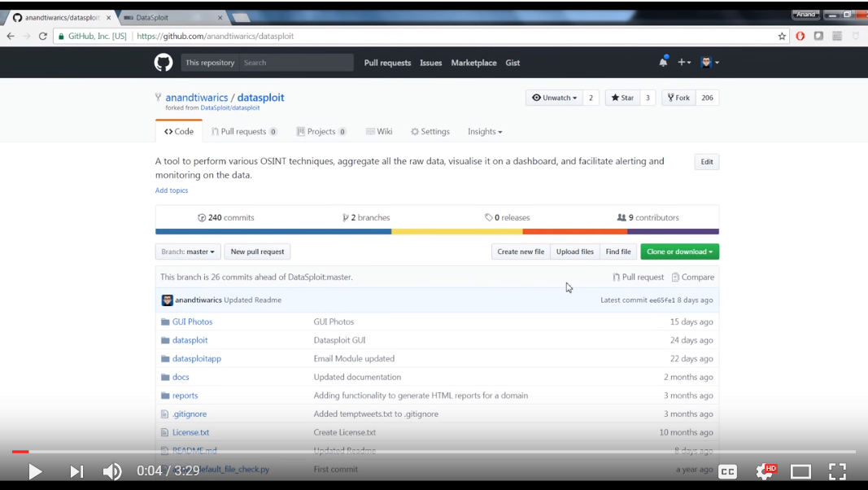Open the Compare link
This screenshot has height=490, width=868.
(x=693, y=278)
